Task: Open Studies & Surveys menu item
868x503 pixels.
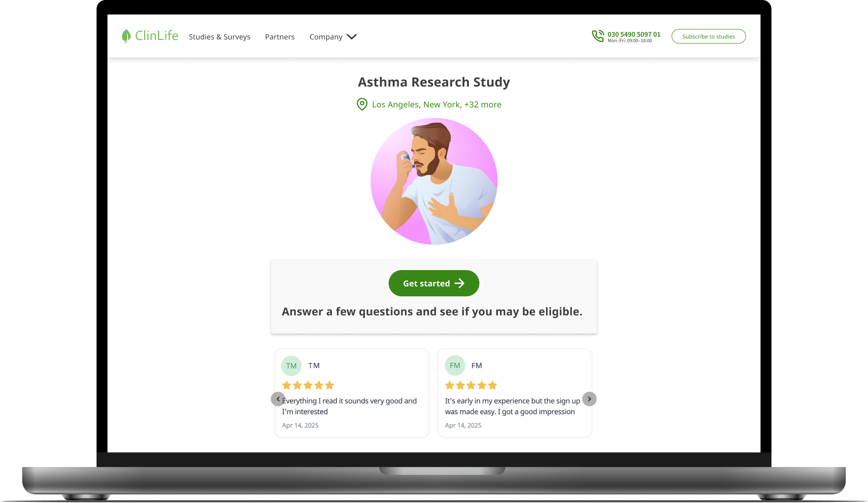Action: click(x=219, y=37)
